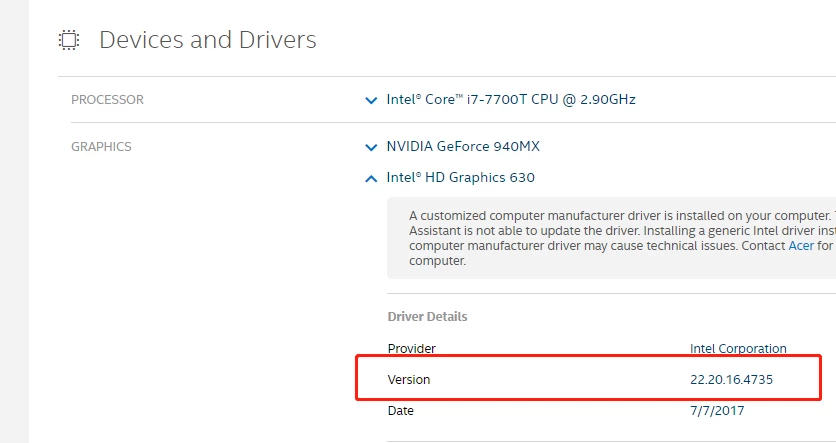Click the NVIDIA GeForce 940MX entry
The image size is (836, 443).
[x=463, y=147]
